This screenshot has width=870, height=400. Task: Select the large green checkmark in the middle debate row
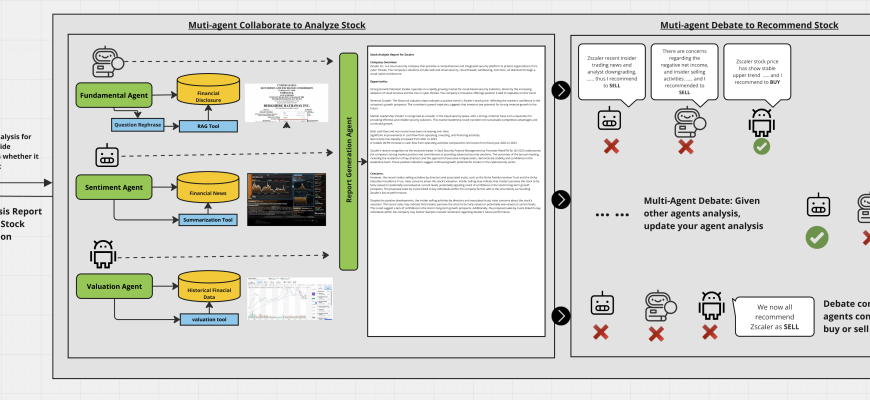click(x=817, y=237)
